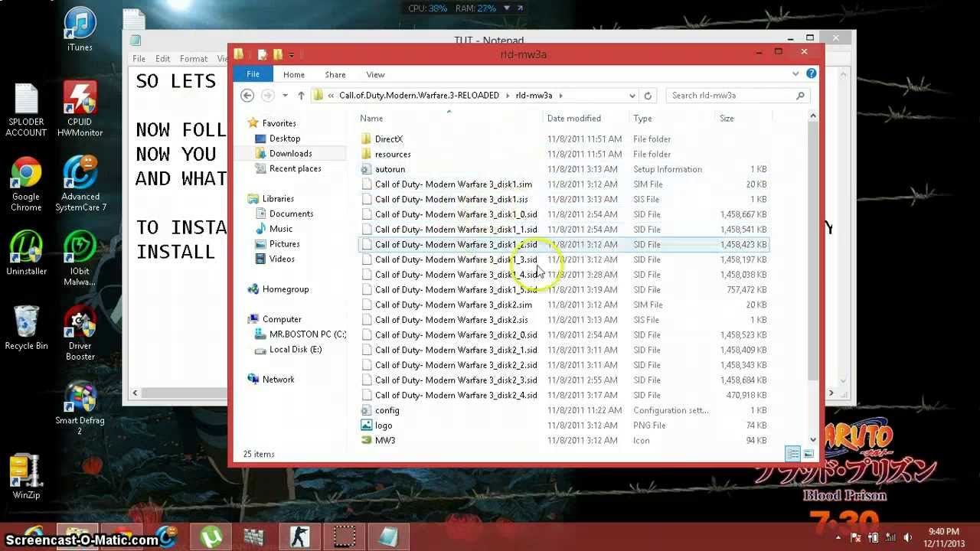The height and width of the screenshot is (551, 980).
Task: Open recent locations dropdown arrow
Action: 285,96
